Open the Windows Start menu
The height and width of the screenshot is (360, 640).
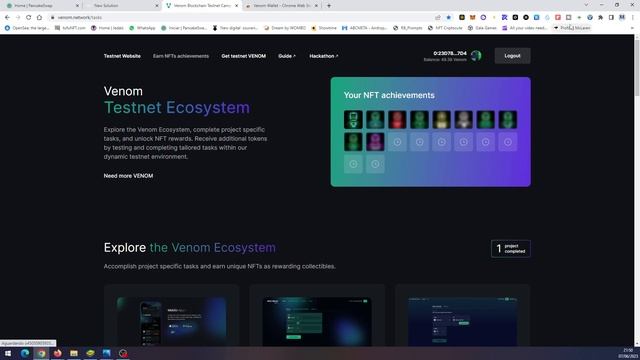8,353
